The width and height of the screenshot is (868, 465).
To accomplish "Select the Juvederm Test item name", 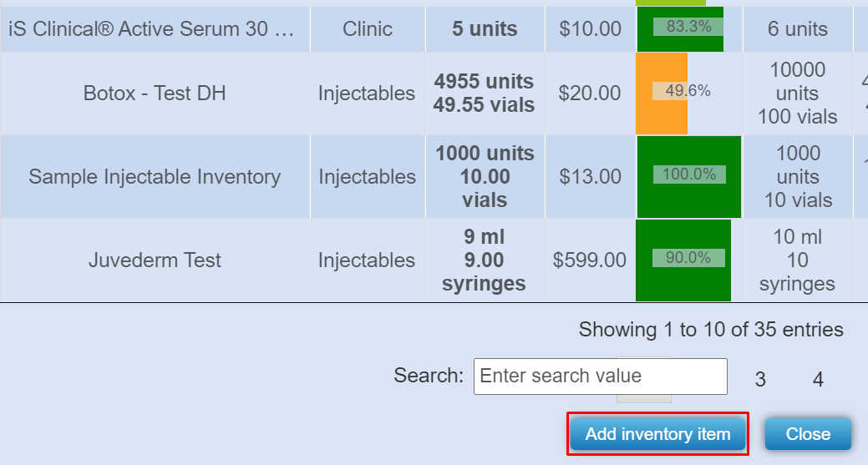I will [x=155, y=260].
